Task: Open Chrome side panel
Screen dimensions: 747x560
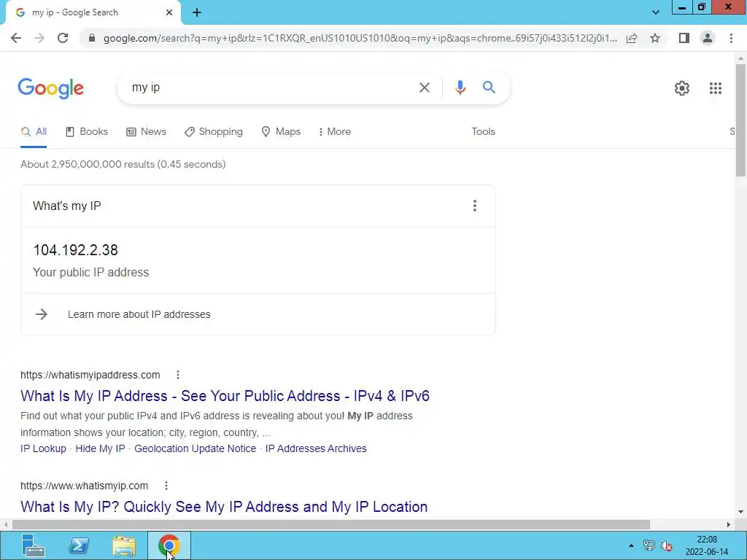Action: (684, 38)
